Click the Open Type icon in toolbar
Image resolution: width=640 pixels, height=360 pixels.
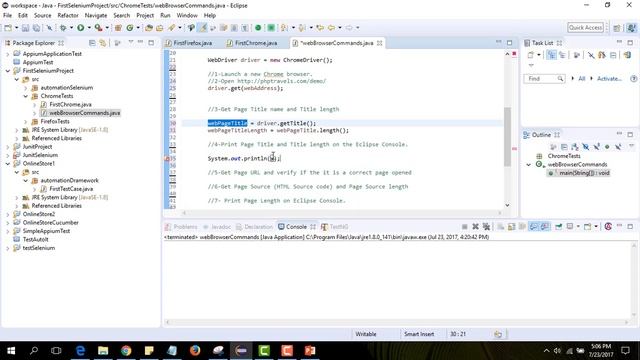pos(149,28)
